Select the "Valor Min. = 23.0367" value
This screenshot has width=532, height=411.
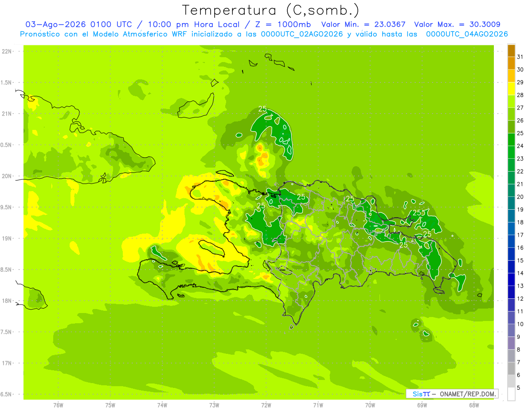[x=363, y=24]
